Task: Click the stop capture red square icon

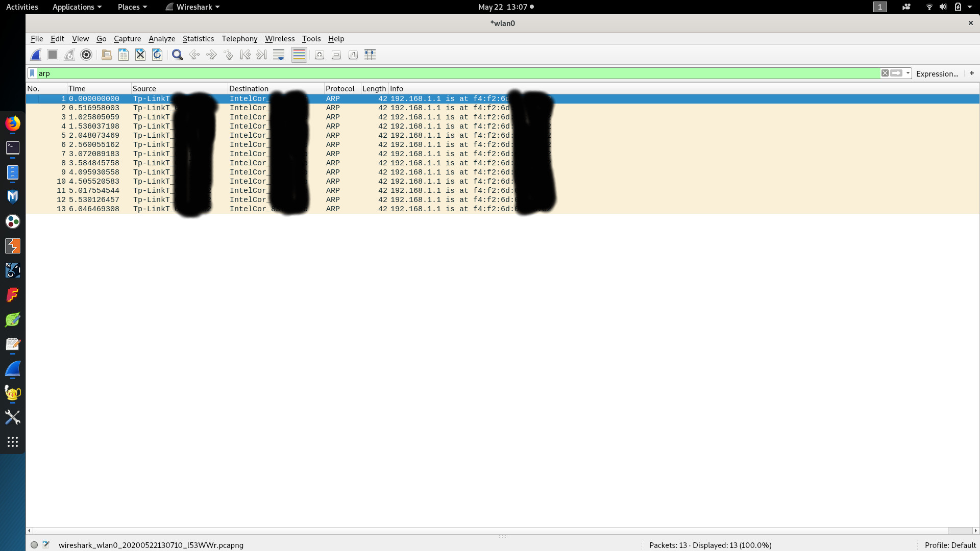Action: 52,55
